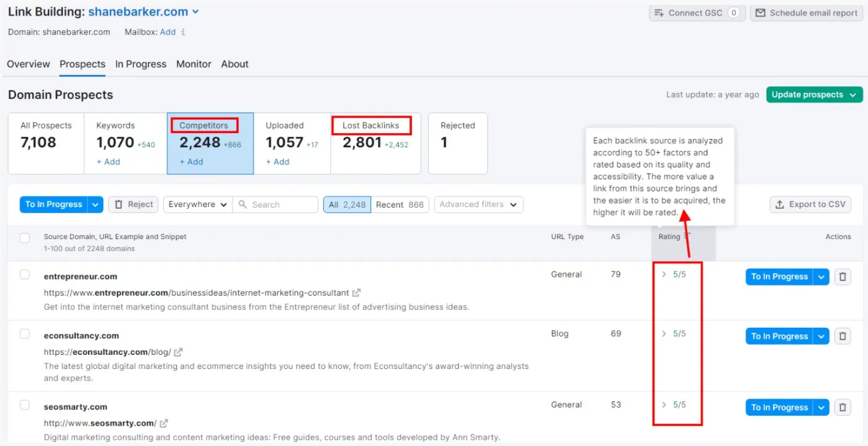Click the Rating column sort icon
This screenshot has width=868, height=446.
pos(687,237)
